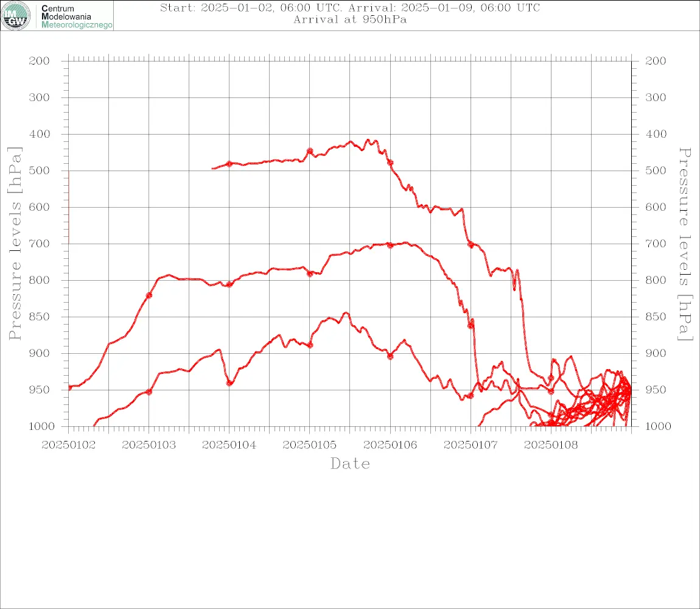The width and height of the screenshot is (700, 609).
Task: Click the right axis 800 label
Action: [x=656, y=281]
